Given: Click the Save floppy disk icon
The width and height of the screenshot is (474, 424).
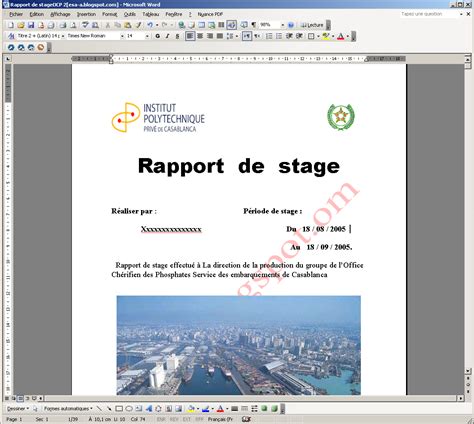Looking at the screenshot, I should click(x=31, y=25).
